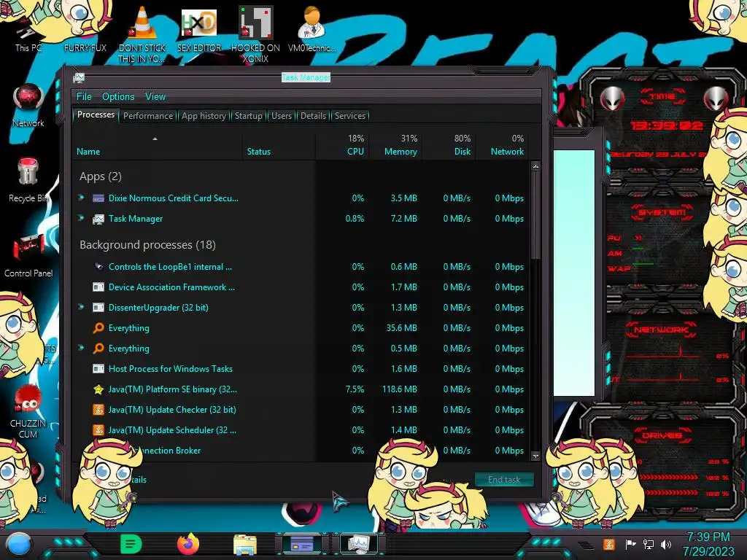The image size is (747, 560).
Task: Expand the Task Manager app row
Action: (x=82, y=217)
